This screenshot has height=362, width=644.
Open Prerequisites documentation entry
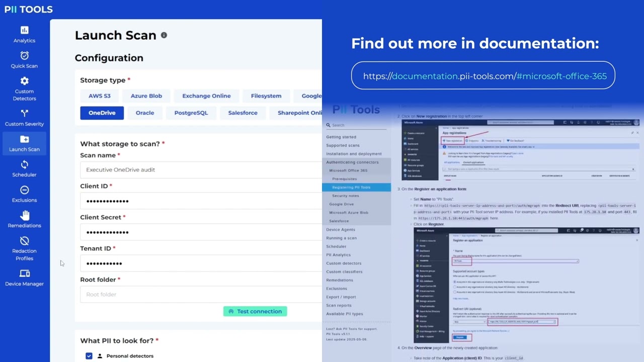click(x=345, y=179)
